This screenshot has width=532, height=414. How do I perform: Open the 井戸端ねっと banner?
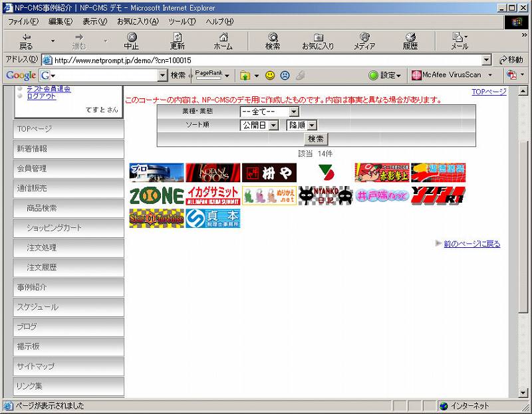click(382, 195)
